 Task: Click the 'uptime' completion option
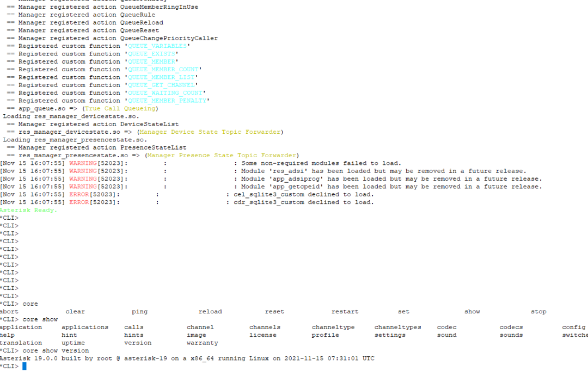pos(73,343)
